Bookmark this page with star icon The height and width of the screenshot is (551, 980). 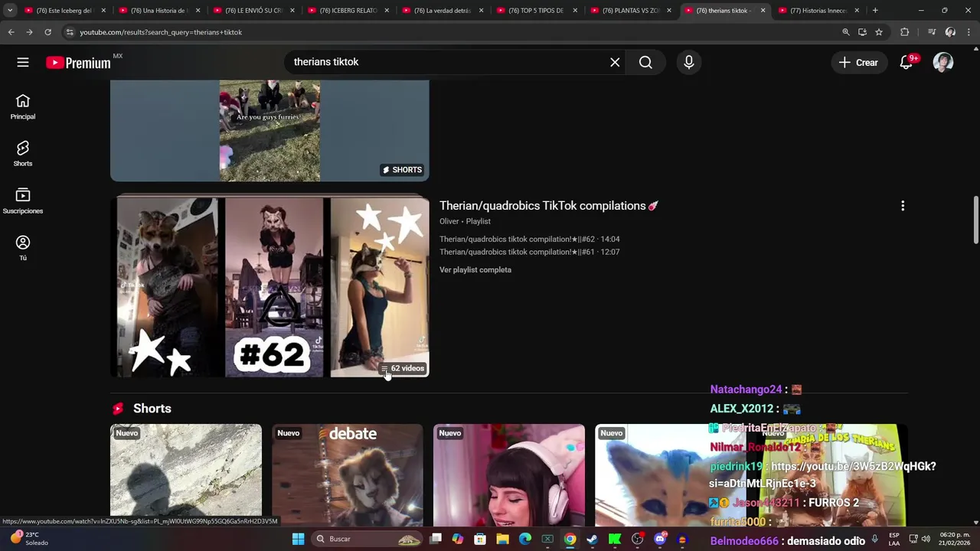coord(879,32)
